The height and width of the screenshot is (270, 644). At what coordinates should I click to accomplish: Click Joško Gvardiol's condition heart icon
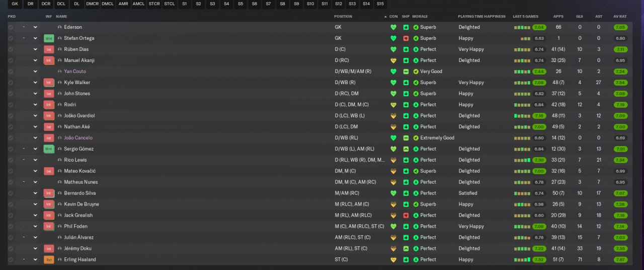393,116
